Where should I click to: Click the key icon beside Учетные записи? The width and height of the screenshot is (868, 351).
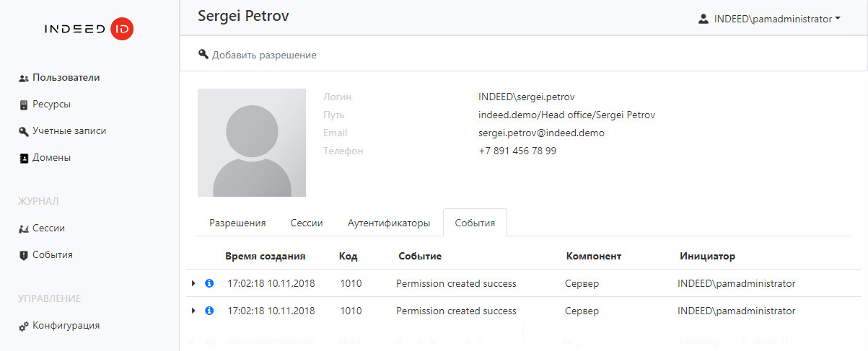pyautogui.click(x=24, y=131)
